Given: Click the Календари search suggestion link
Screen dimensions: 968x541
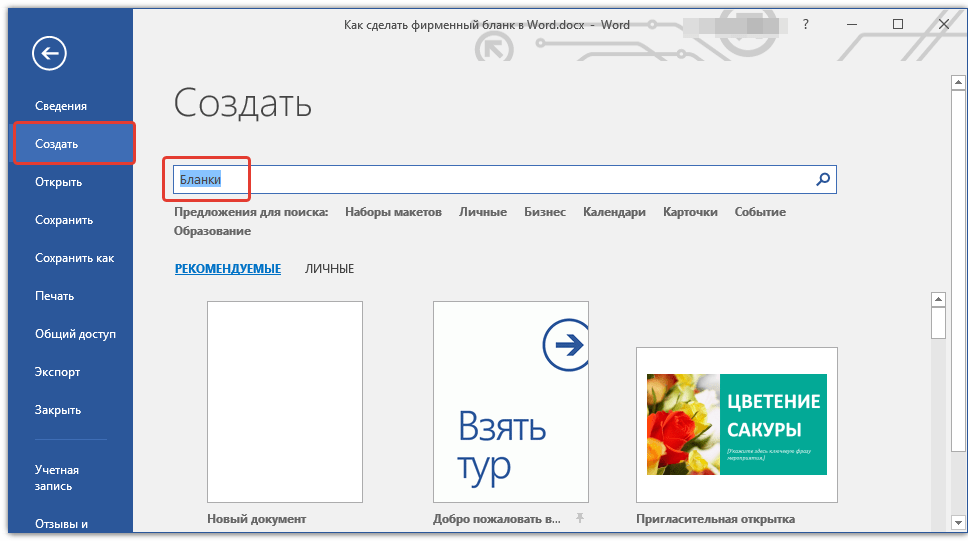Looking at the screenshot, I should click(614, 212).
